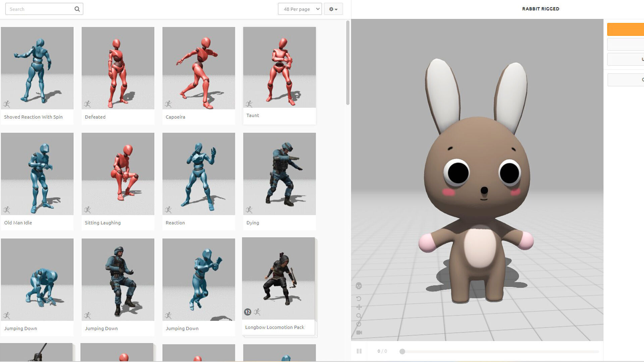Screen dimensions: 644x362
Task: Select the Dying animation thumbnail
Action: tap(279, 174)
